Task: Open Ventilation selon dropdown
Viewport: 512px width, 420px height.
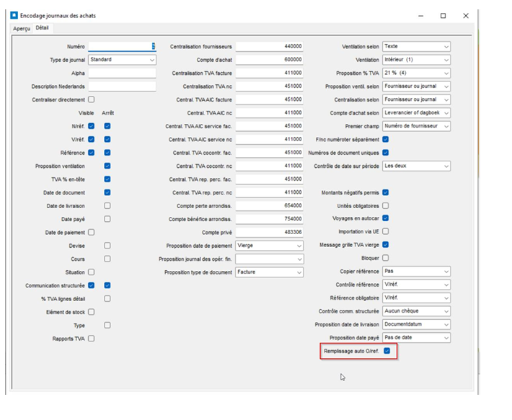Action: click(x=416, y=46)
